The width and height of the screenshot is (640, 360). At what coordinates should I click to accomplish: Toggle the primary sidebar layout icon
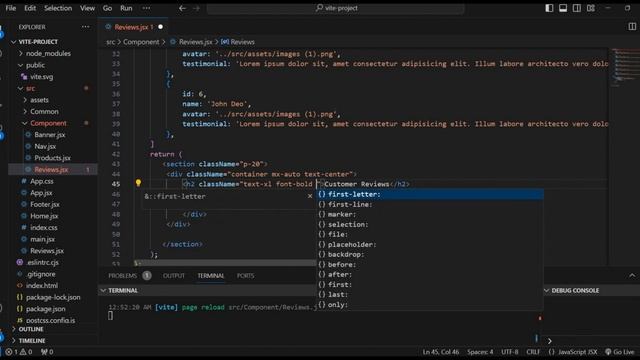pyautogui.click(x=549, y=8)
